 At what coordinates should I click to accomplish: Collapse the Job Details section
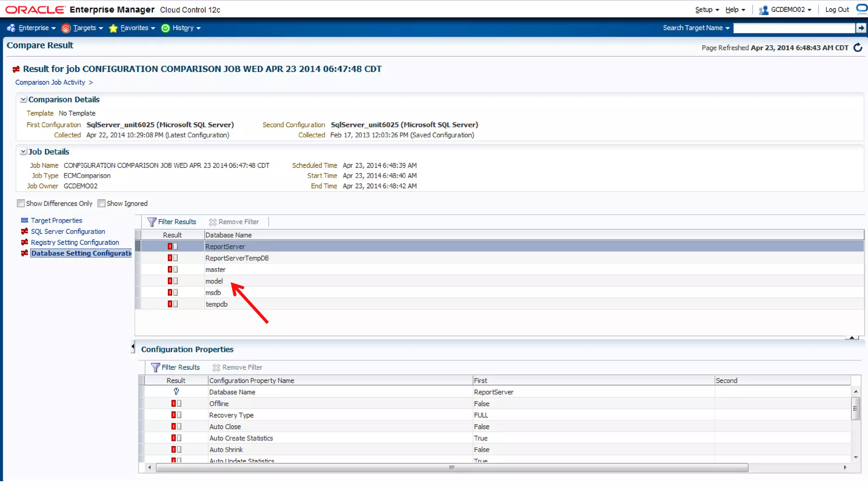pyautogui.click(x=24, y=152)
